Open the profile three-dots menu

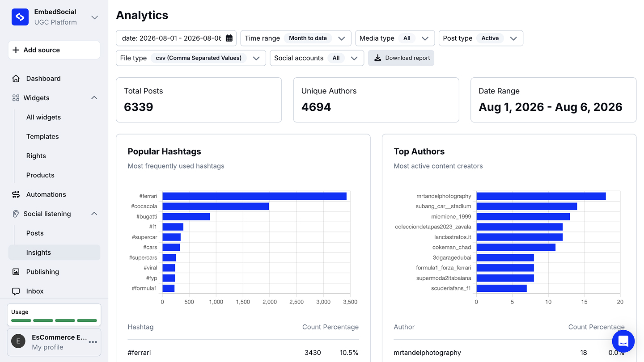(x=93, y=342)
